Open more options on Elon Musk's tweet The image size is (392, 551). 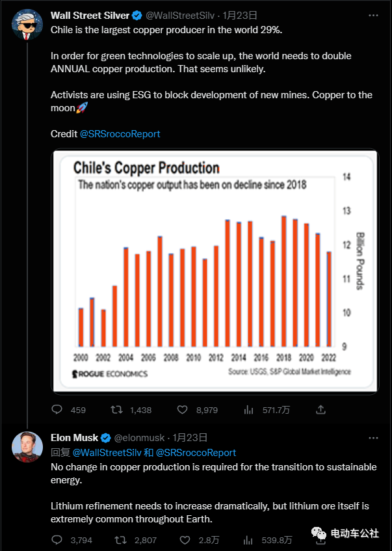tap(372, 438)
